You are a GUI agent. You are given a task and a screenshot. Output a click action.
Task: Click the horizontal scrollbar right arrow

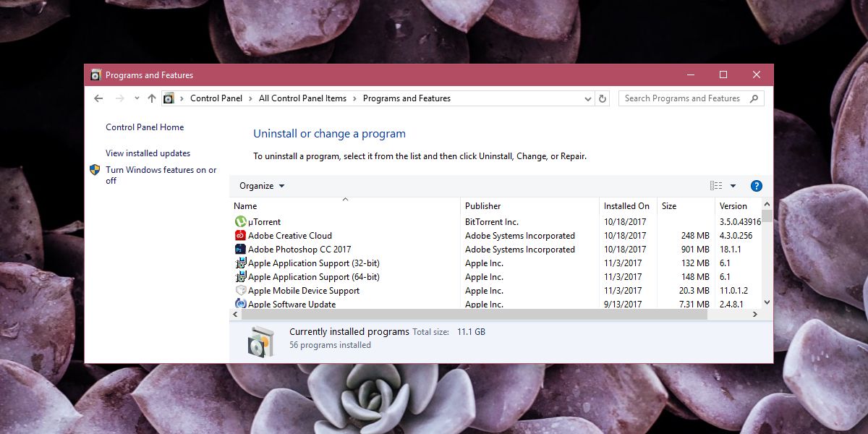755,315
